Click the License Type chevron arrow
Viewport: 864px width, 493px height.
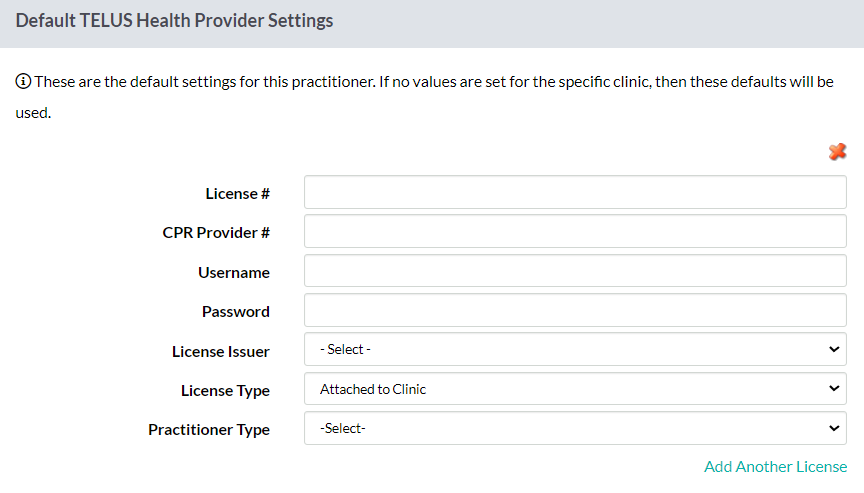click(834, 388)
